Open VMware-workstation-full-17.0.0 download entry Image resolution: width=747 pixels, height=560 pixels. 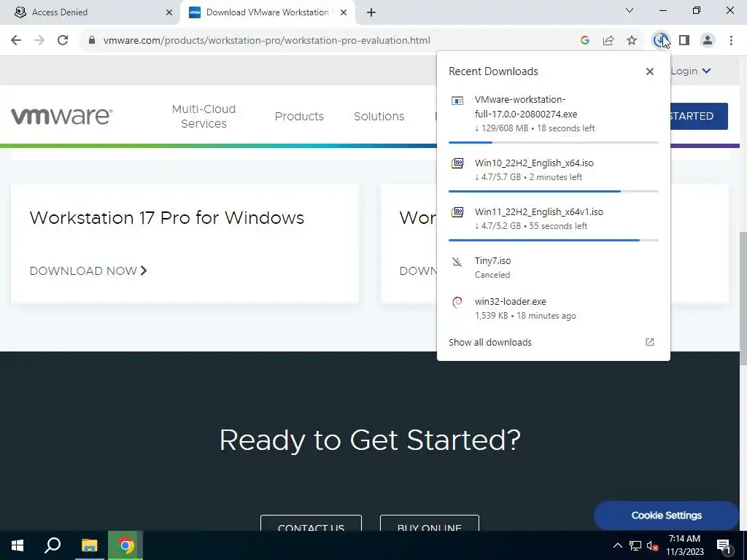pyautogui.click(x=554, y=114)
